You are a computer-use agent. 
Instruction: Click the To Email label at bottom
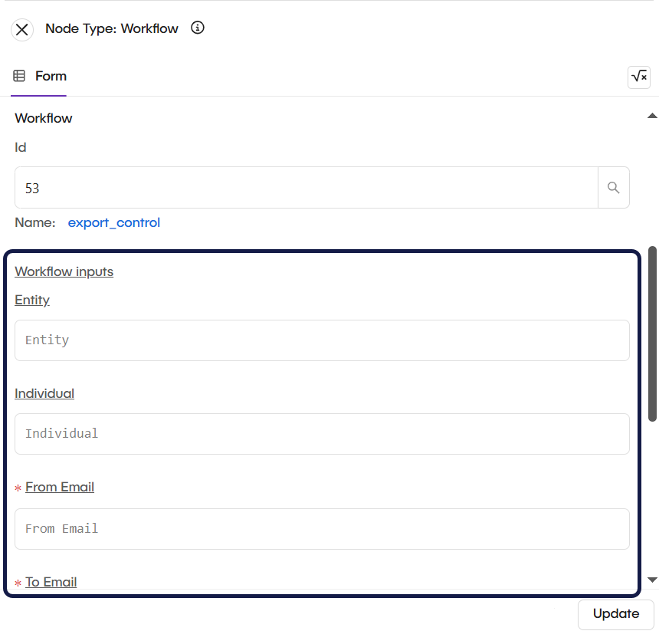(51, 581)
